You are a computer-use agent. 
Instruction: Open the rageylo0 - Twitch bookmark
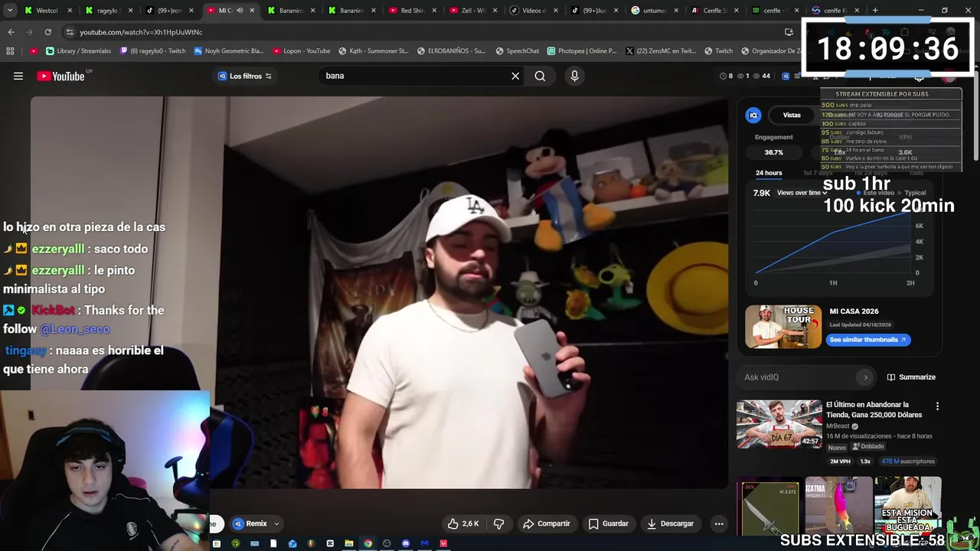click(152, 51)
